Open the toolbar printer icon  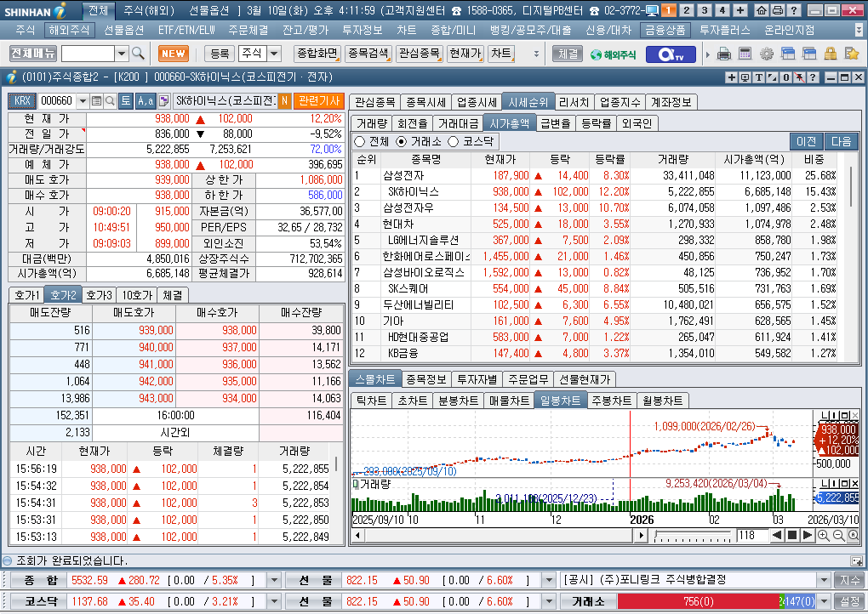tap(723, 54)
